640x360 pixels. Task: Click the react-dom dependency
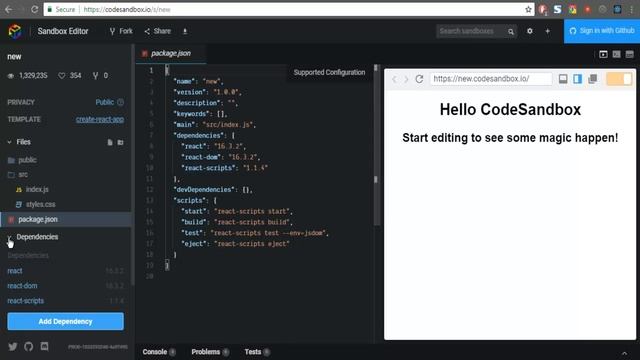pos(22,286)
